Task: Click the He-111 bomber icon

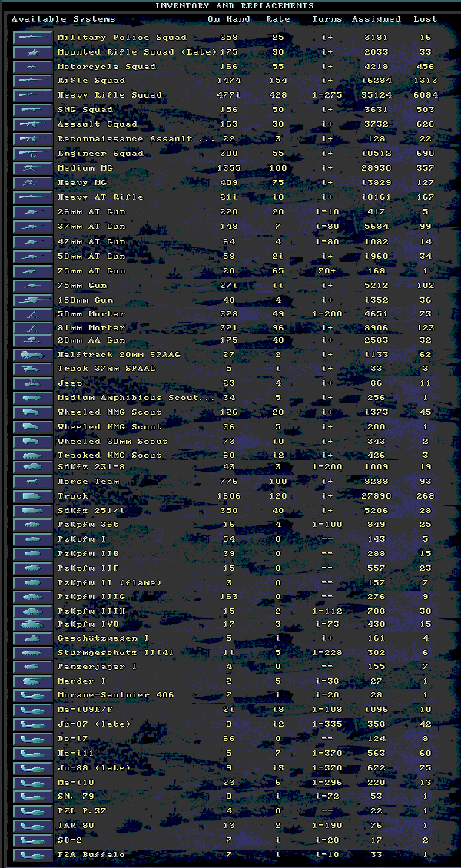Action: pos(33,754)
